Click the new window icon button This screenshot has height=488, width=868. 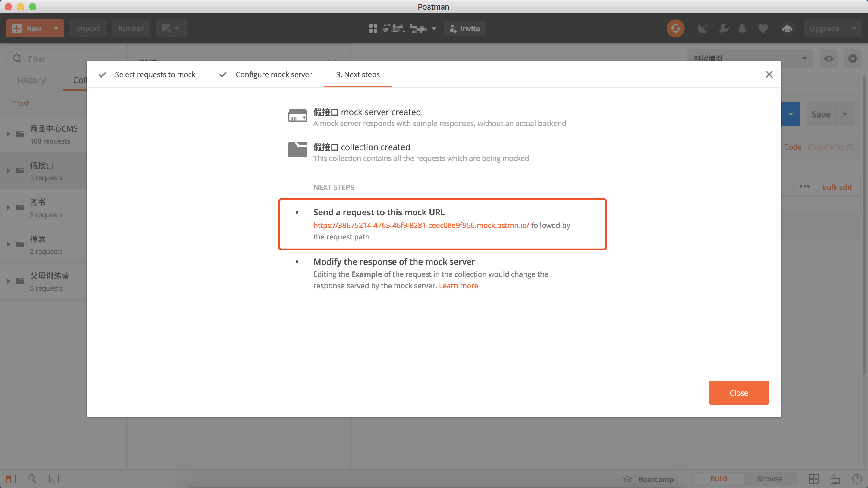(171, 29)
